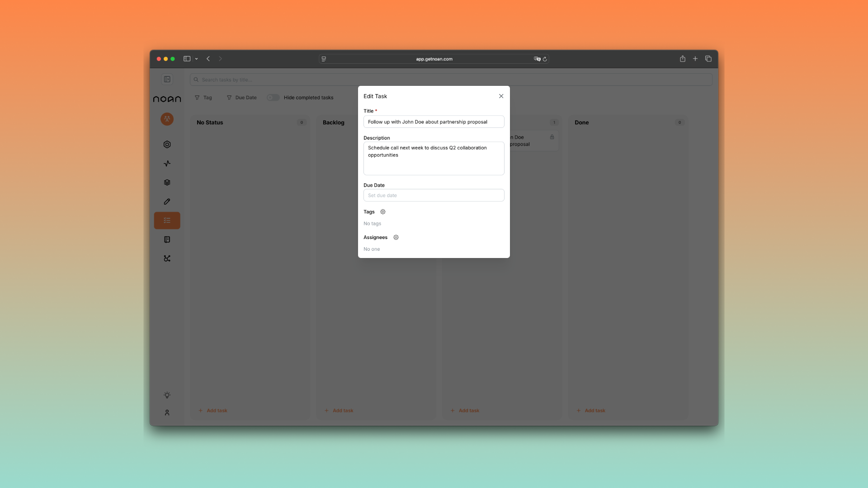This screenshot has height=488, width=868.
Task: Open the notebook sidebar icon
Action: pyautogui.click(x=167, y=239)
